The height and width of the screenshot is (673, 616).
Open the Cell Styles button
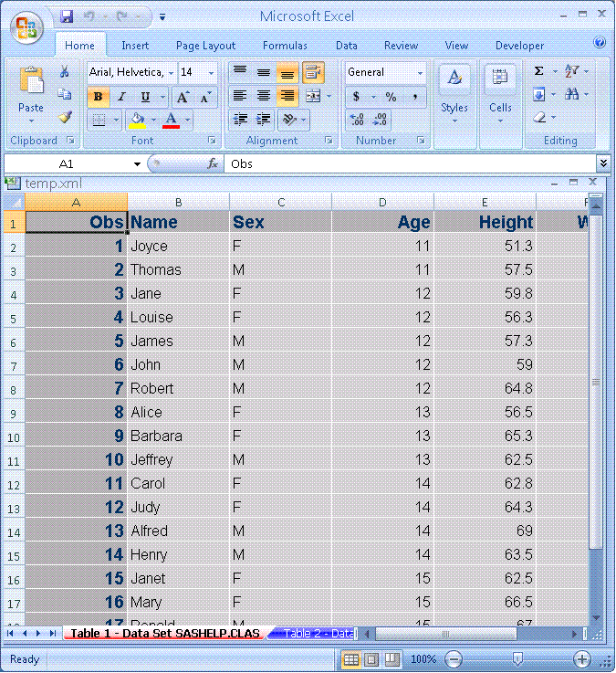(454, 91)
